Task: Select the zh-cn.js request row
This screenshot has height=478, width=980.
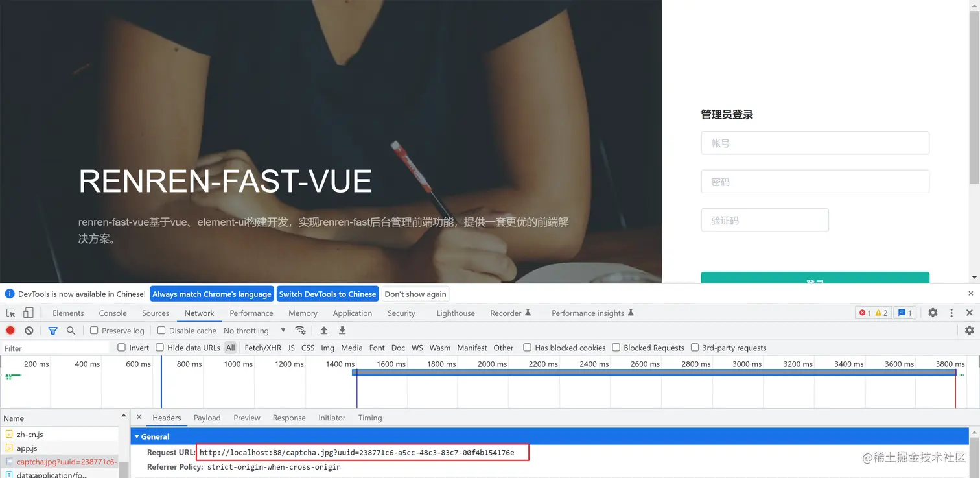Action: click(x=60, y=435)
